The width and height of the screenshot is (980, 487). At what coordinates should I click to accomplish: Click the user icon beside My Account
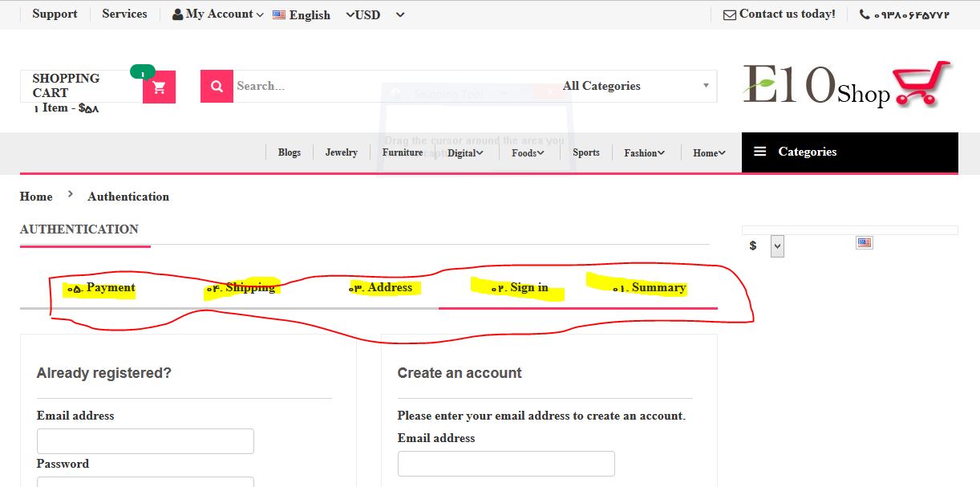(177, 14)
